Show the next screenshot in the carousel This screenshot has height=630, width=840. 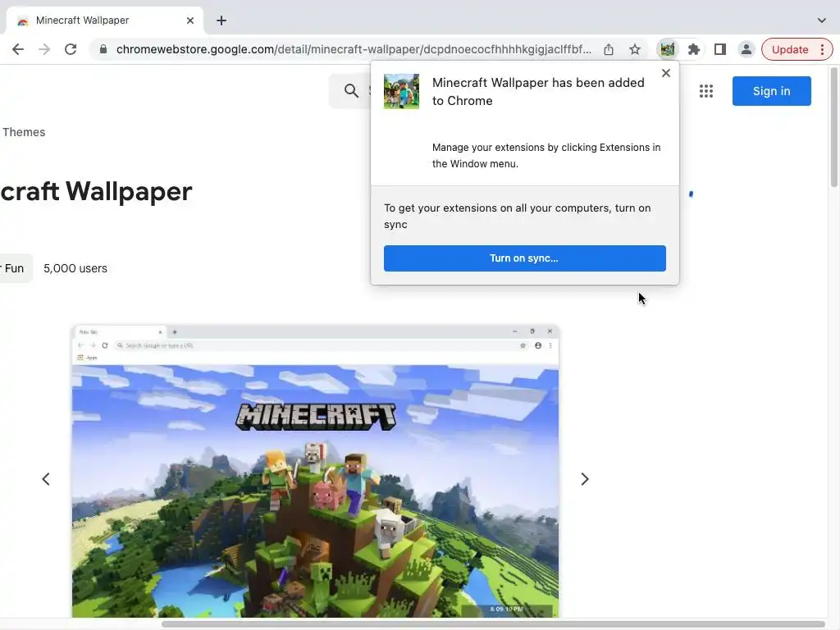584,479
